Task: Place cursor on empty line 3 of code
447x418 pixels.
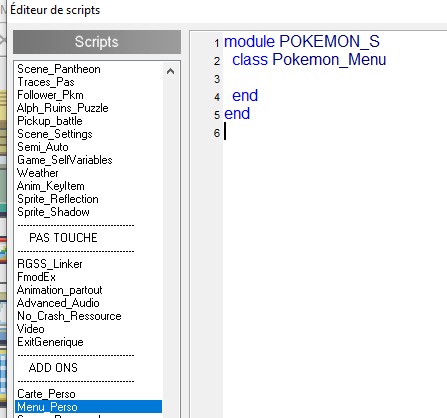Action: coord(333,79)
